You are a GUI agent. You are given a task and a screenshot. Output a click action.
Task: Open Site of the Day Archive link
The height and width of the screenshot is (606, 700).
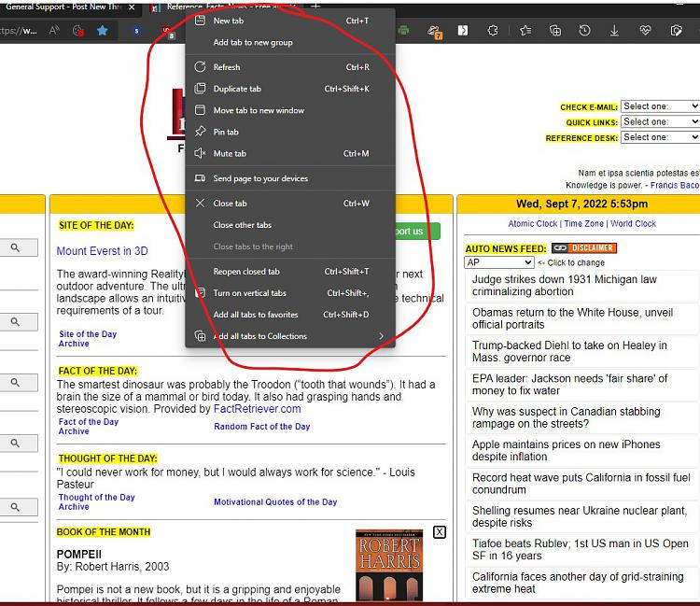[x=88, y=339]
